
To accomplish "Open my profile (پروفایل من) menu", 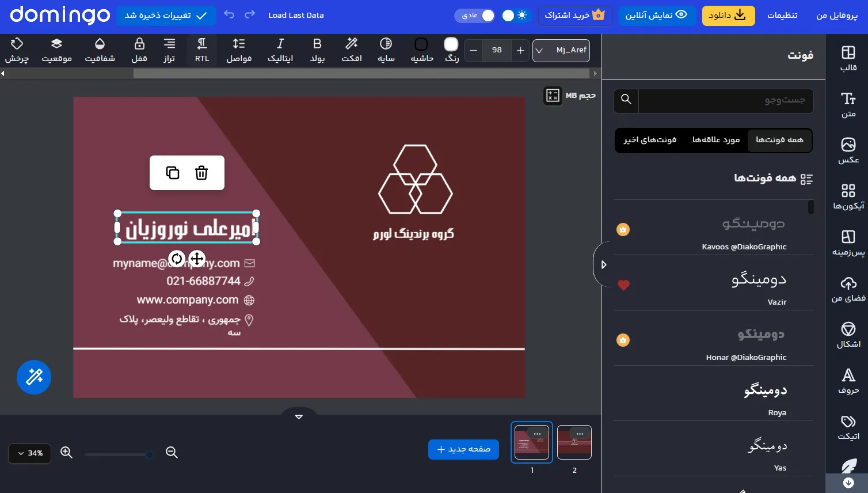I will click(x=836, y=16).
